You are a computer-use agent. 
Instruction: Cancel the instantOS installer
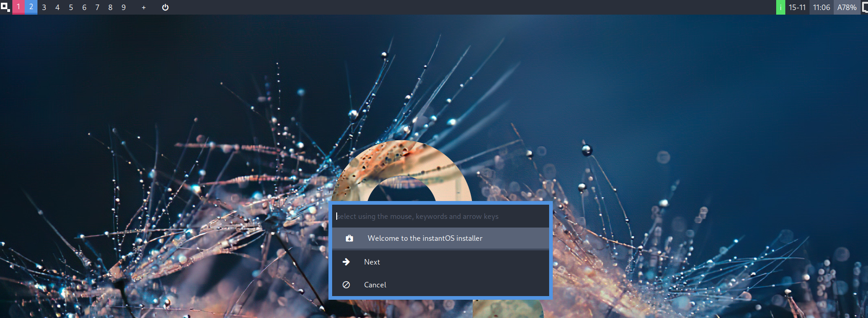pyautogui.click(x=375, y=285)
